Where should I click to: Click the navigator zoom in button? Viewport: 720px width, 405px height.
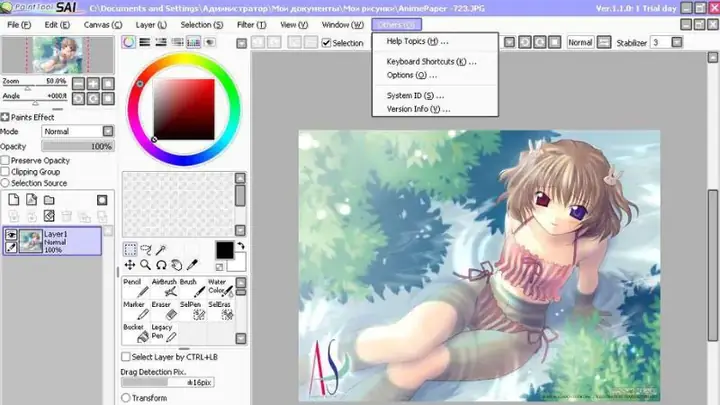[93, 84]
